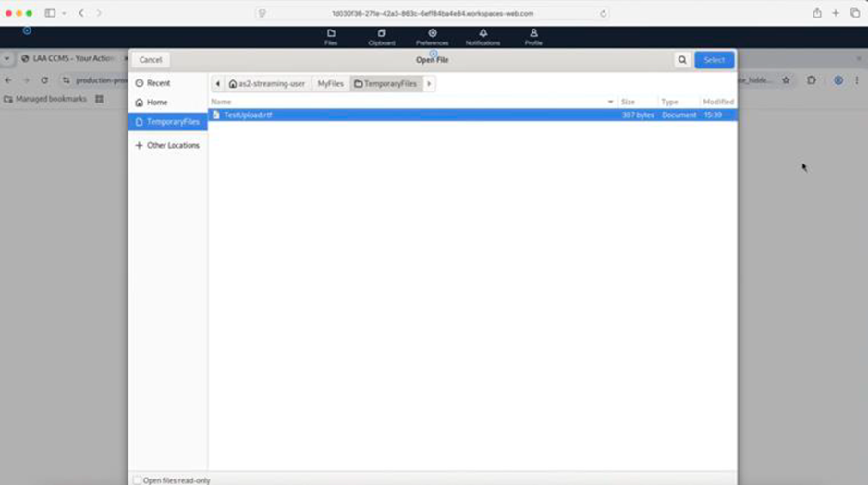Toggle the Safari sidebar icon

[50, 13]
